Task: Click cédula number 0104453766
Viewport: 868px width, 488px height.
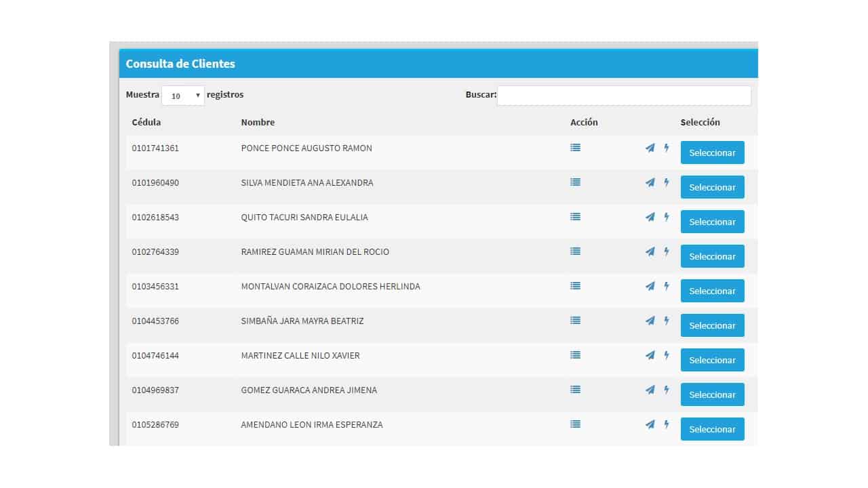Action: (x=155, y=321)
